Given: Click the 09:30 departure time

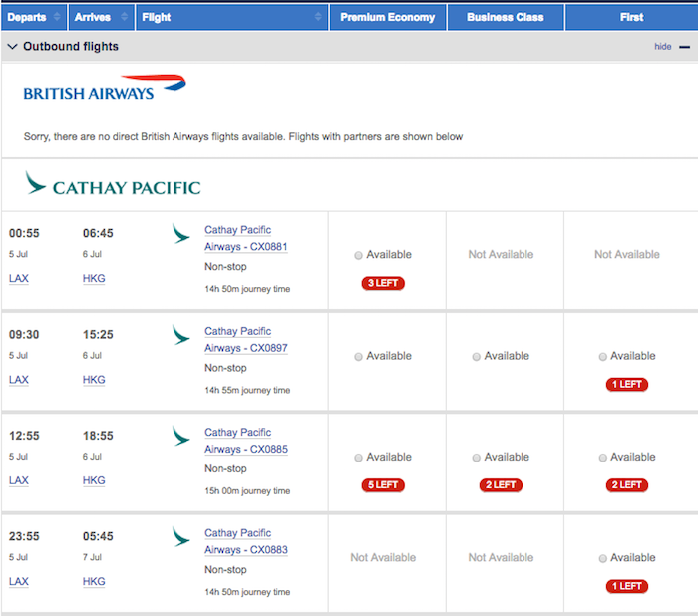Looking at the screenshot, I should 24,334.
